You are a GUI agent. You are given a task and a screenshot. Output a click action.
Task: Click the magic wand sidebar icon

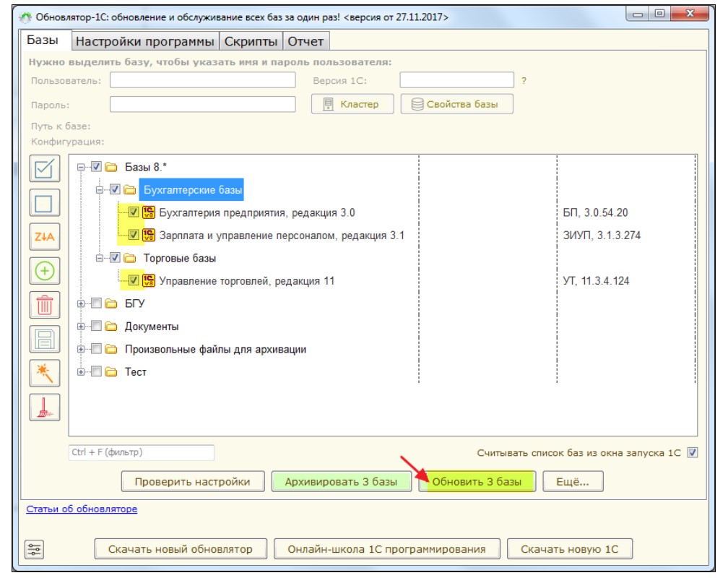click(45, 373)
